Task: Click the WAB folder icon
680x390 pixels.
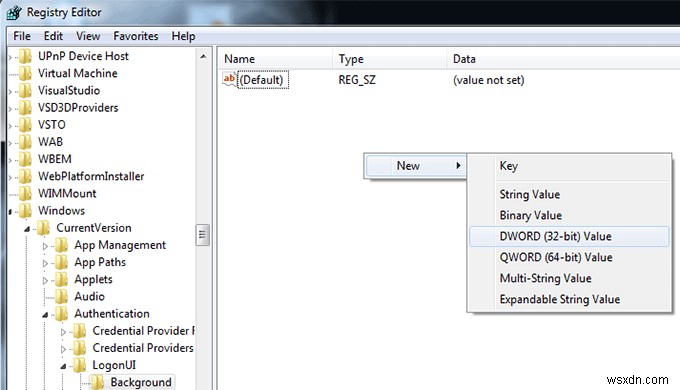Action: [26, 142]
